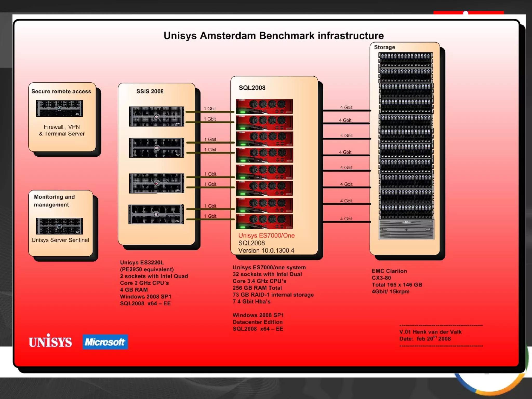The width and height of the screenshot is (532, 399).
Task: Select the bottom SSIS 2008 server icon
Action: 156,214
